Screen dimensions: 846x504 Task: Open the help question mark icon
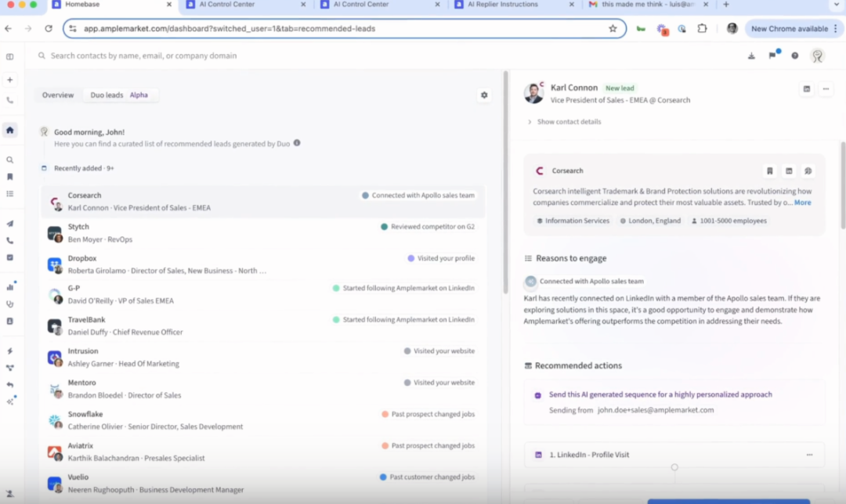click(795, 56)
